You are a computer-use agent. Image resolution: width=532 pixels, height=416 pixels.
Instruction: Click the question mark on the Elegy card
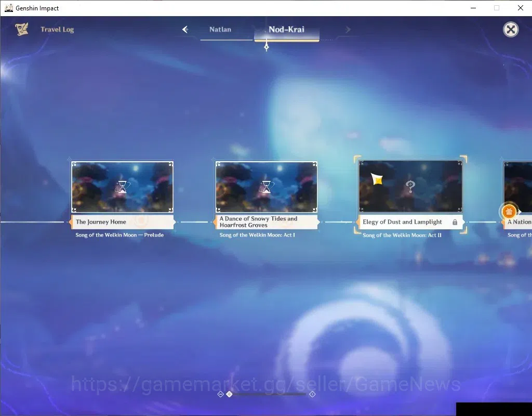point(410,187)
